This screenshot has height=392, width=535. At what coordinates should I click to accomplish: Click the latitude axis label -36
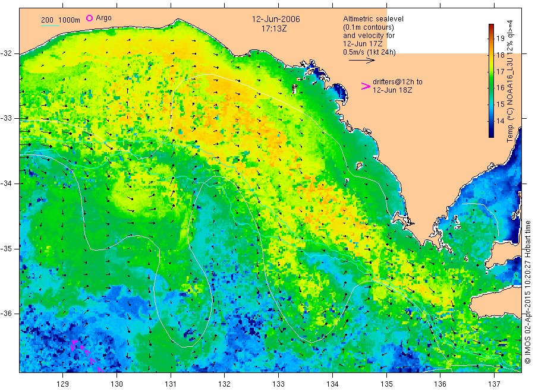point(6,313)
